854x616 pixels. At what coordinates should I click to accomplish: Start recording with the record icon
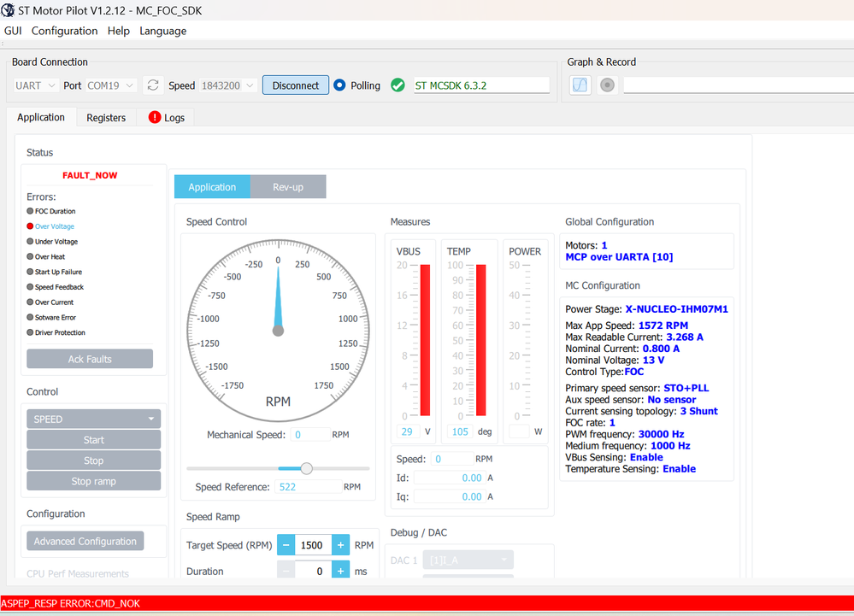(x=607, y=85)
